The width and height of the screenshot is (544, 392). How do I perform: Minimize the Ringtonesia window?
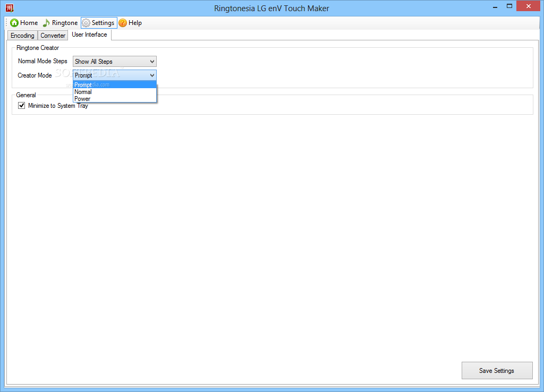(495, 6)
